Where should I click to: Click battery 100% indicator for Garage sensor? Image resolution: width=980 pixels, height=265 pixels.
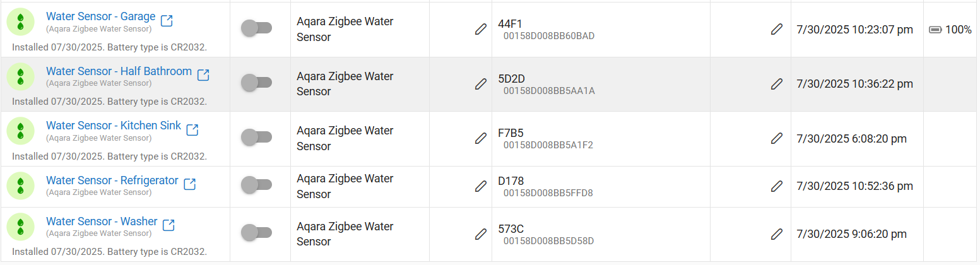click(x=950, y=29)
